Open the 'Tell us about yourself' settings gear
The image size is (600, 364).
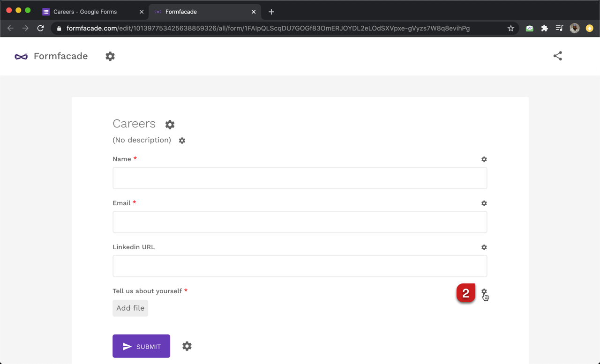[484, 291]
